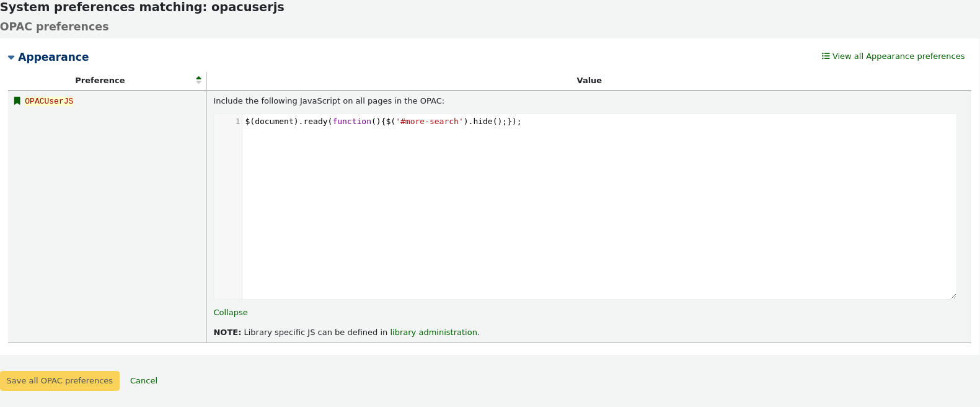Cancel the preference changes
Viewport: 980px width, 407px height.
pyautogui.click(x=144, y=381)
